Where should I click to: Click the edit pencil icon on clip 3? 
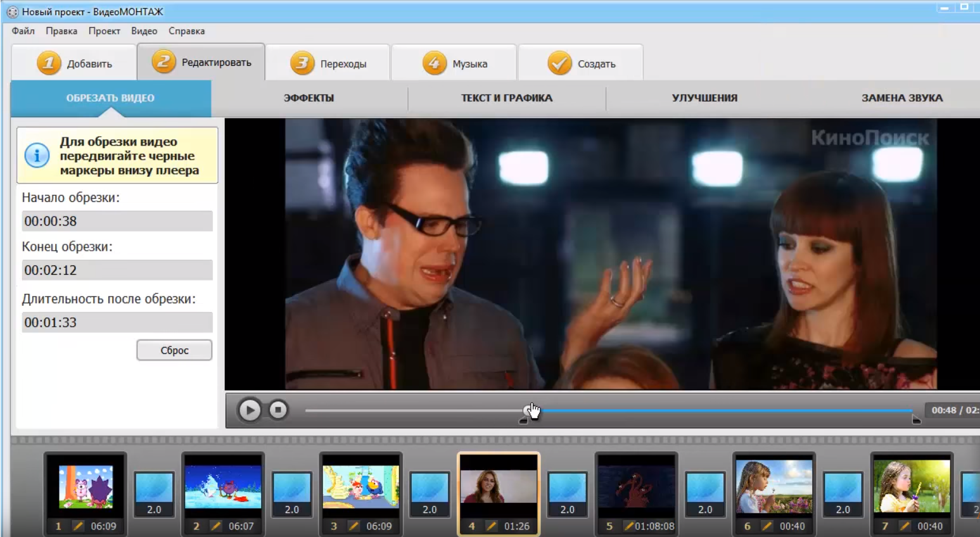[353, 526]
